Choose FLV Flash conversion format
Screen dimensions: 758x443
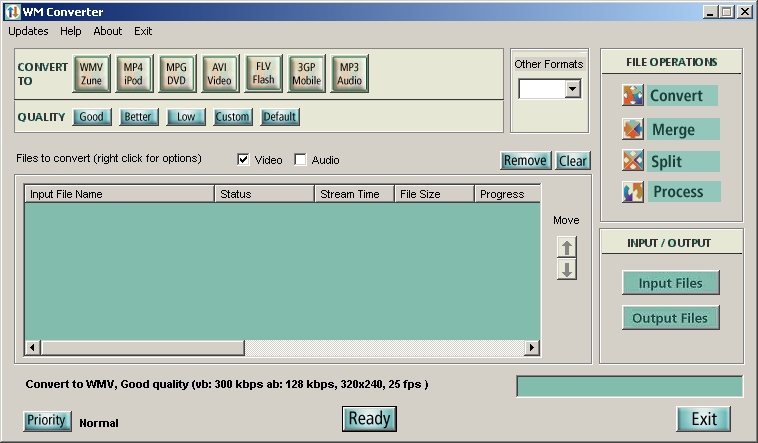[x=263, y=73]
